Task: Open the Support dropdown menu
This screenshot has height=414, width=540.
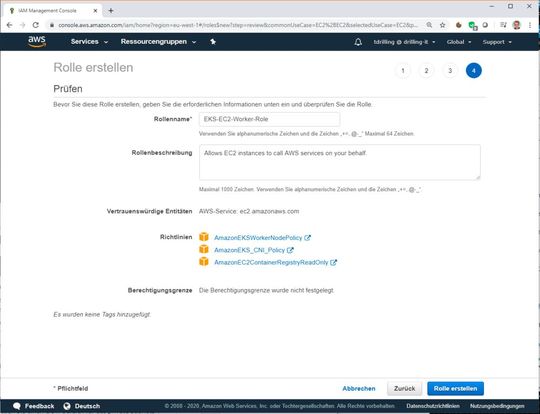Action: pos(497,42)
